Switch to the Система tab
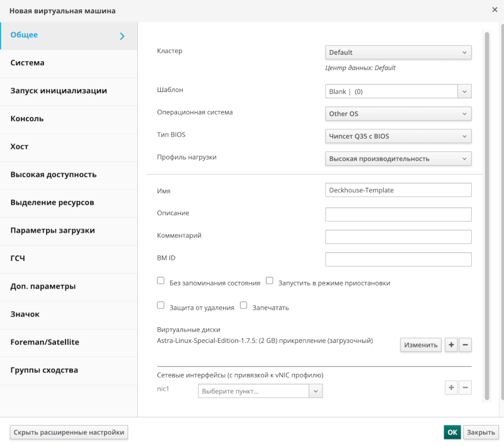The height and width of the screenshot is (447, 504). pos(69,63)
